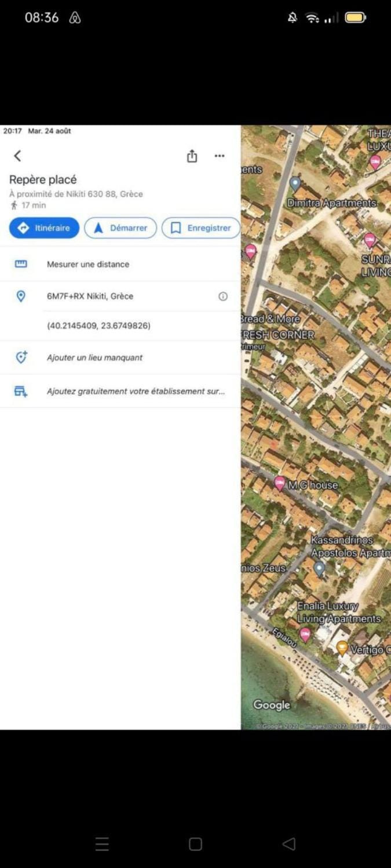Tap the Android back triangle button

pos(288,844)
